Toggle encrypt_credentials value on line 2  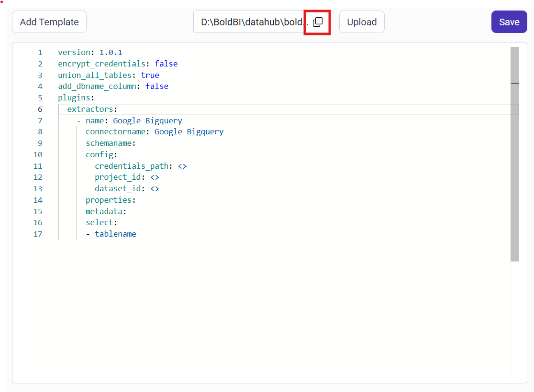166,64
